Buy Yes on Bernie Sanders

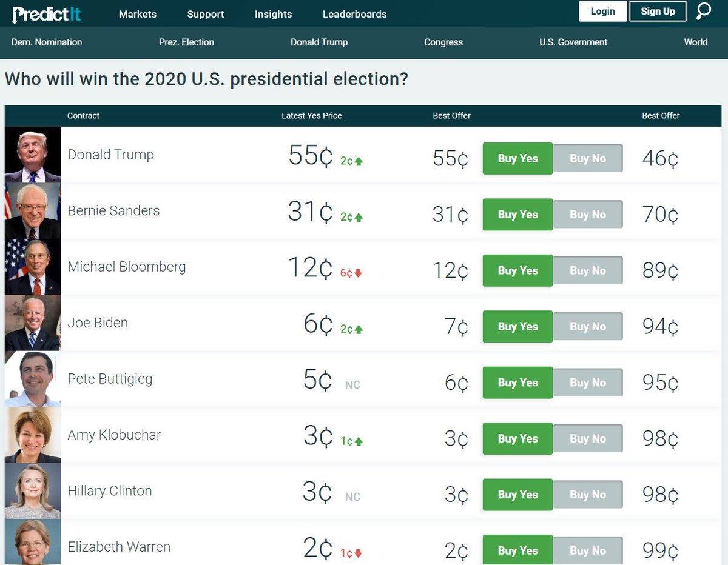click(517, 215)
